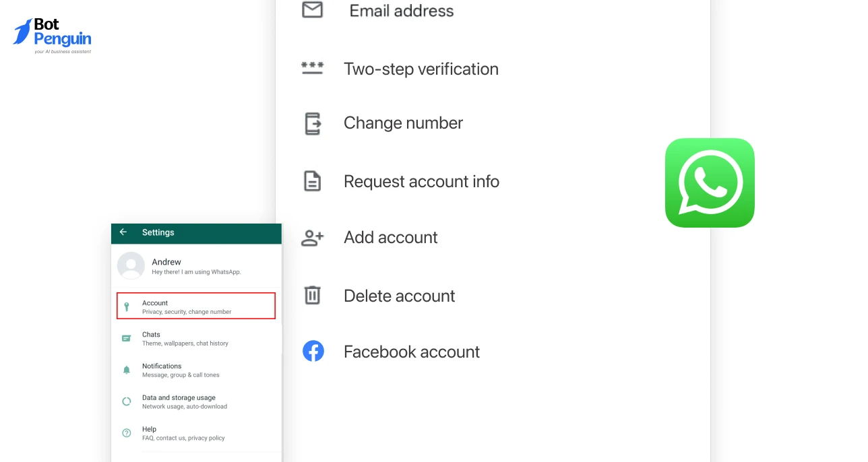Select the Chats bubble icon

(x=127, y=338)
